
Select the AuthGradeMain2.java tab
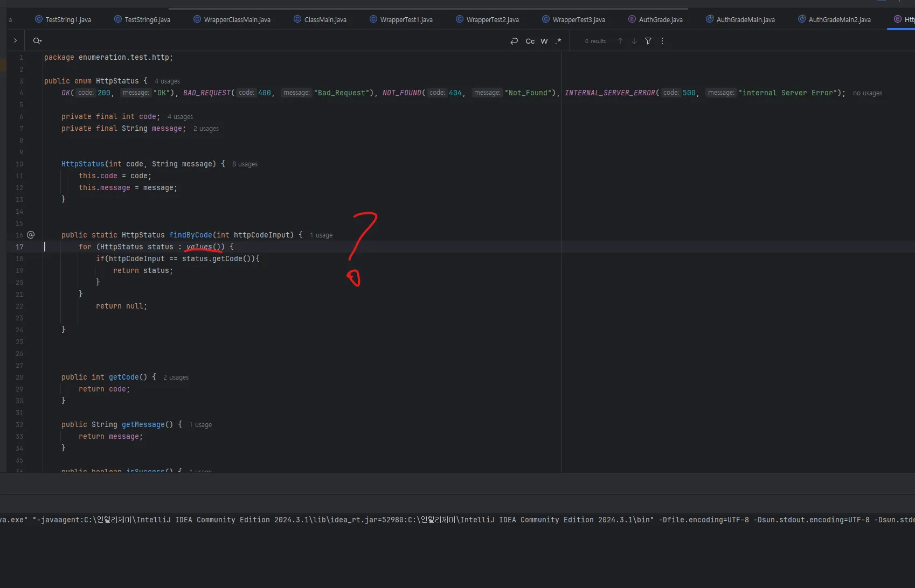point(834,19)
